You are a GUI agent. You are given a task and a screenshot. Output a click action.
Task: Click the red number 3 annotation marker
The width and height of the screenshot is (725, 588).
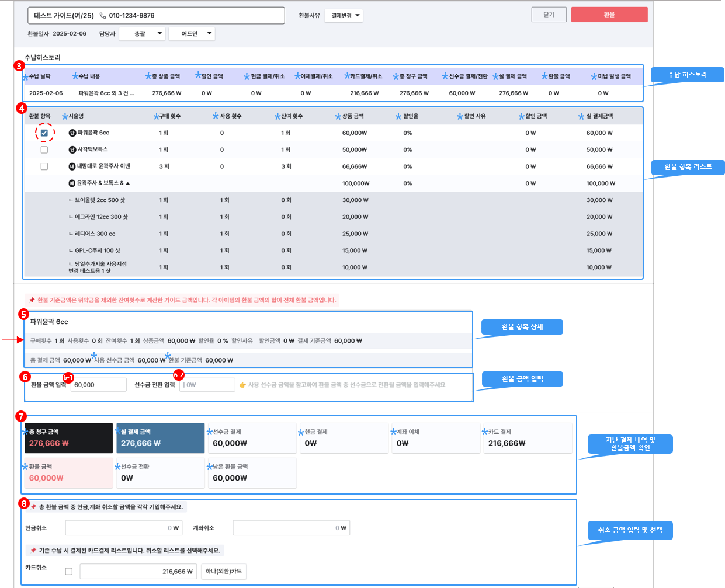(19, 66)
